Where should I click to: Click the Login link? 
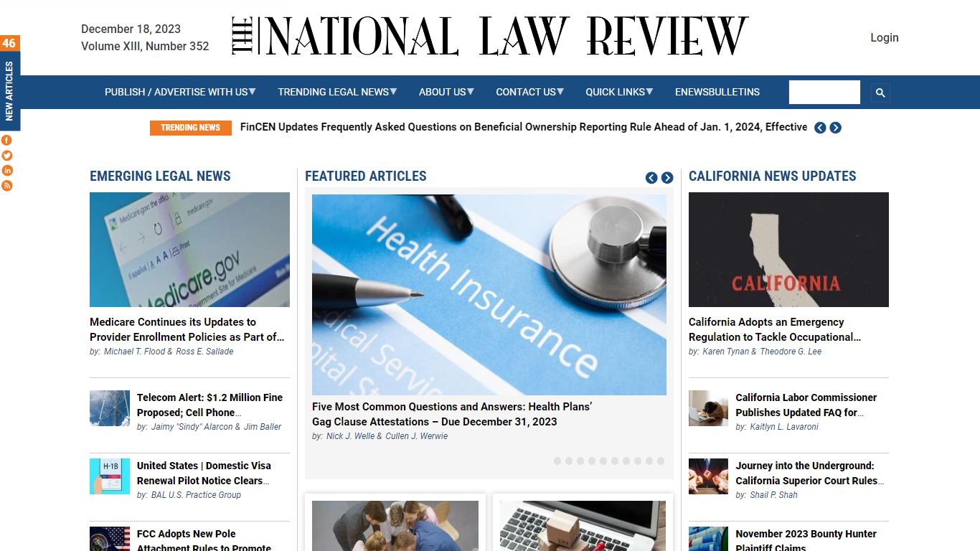click(x=885, y=37)
